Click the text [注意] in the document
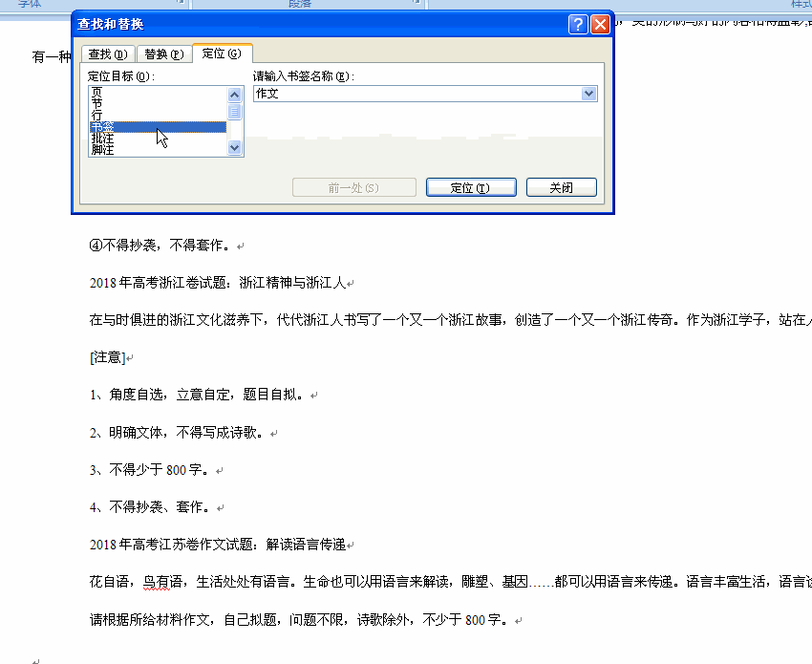This screenshot has height=664, width=812. coord(108,357)
